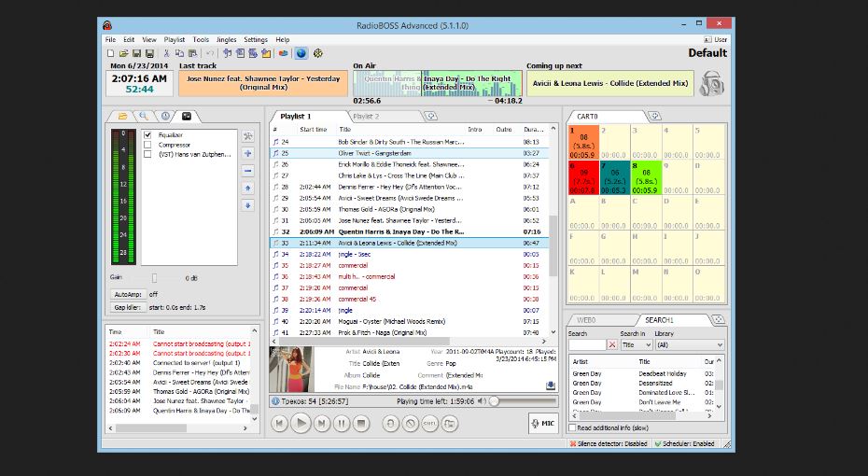Click the add-tab icon beside CART0

point(655,117)
